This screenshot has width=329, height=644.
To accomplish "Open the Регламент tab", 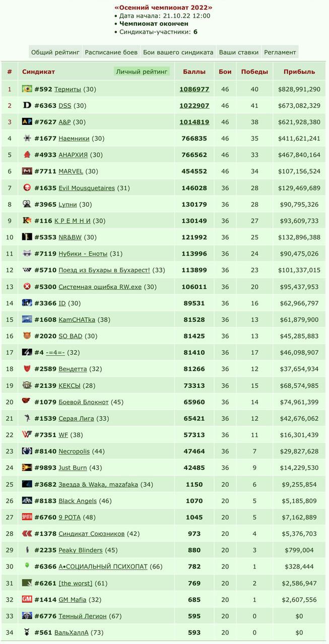I will [280, 52].
